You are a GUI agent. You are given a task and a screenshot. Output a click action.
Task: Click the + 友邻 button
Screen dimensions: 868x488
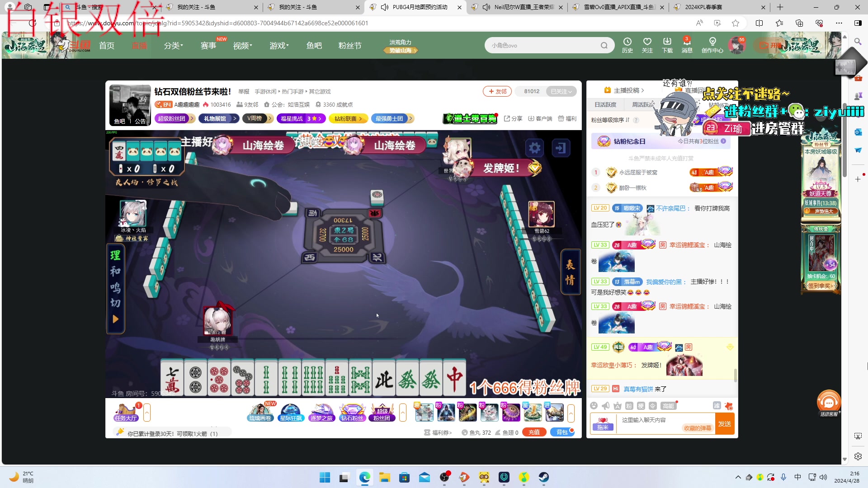(x=497, y=91)
